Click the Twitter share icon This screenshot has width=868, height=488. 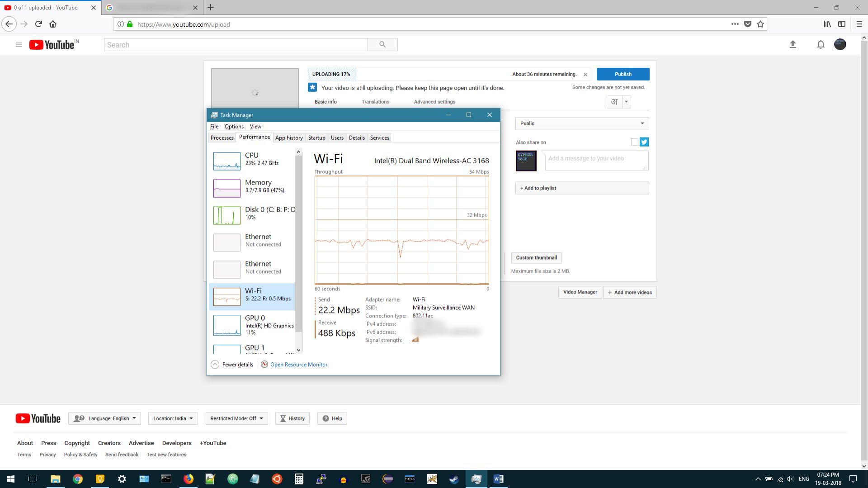[644, 142]
